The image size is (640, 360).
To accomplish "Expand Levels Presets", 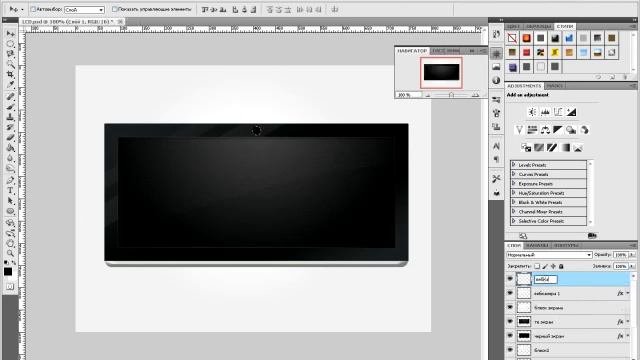I will 513,165.
